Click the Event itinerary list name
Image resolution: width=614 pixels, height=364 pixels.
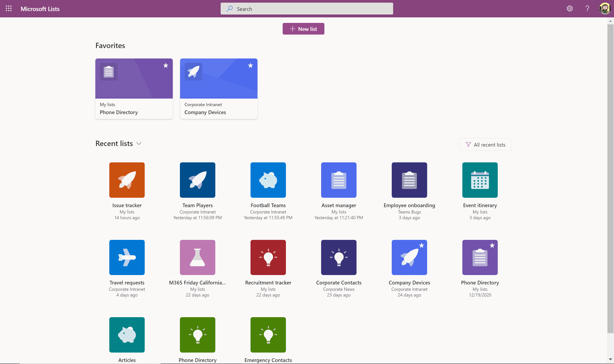[480, 205]
